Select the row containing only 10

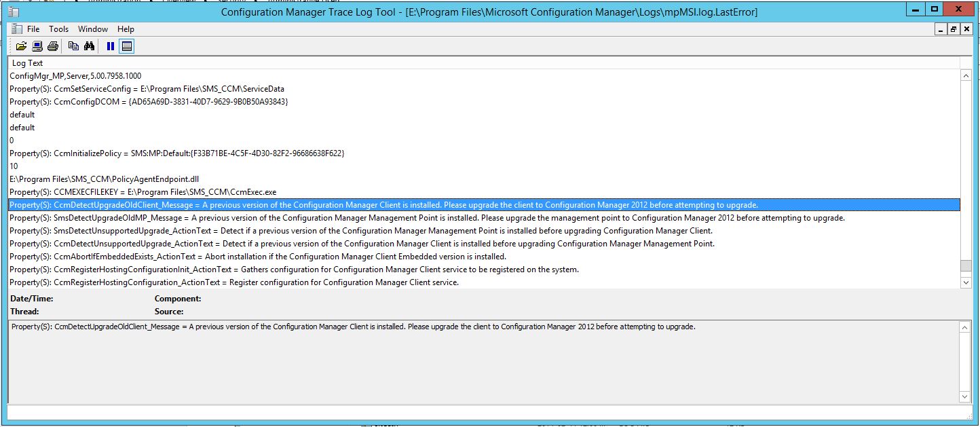tap(484, 166)
